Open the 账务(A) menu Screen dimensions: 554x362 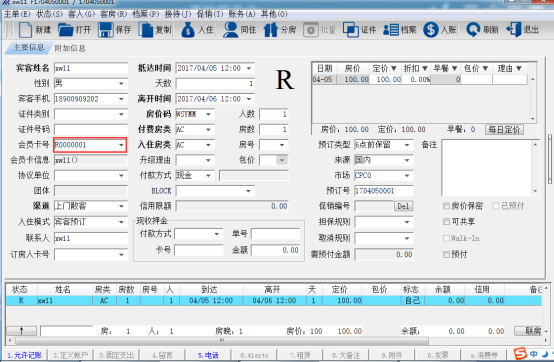(242, 14)
